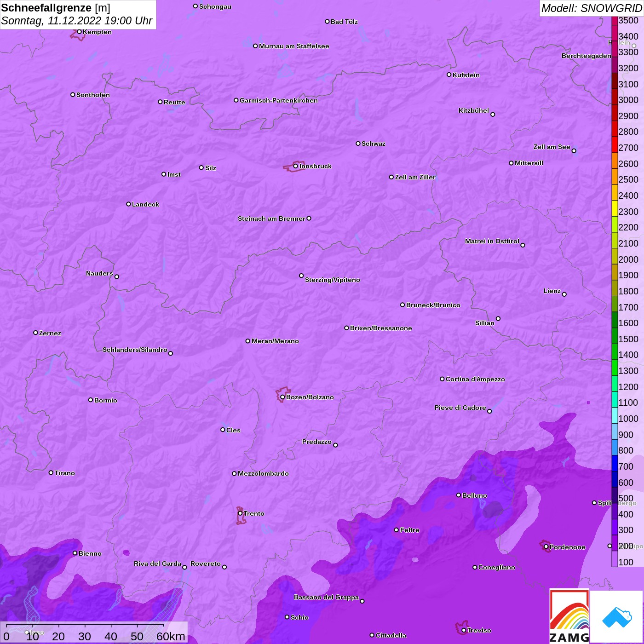644x644 pixels.
Task: Select the Sillian marker dot
Action: tap(498, 318)
